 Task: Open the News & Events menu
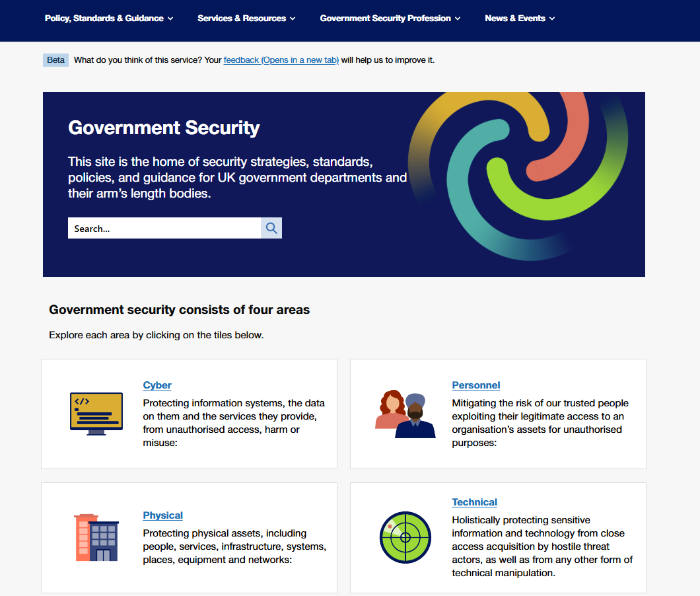[514, 19]
